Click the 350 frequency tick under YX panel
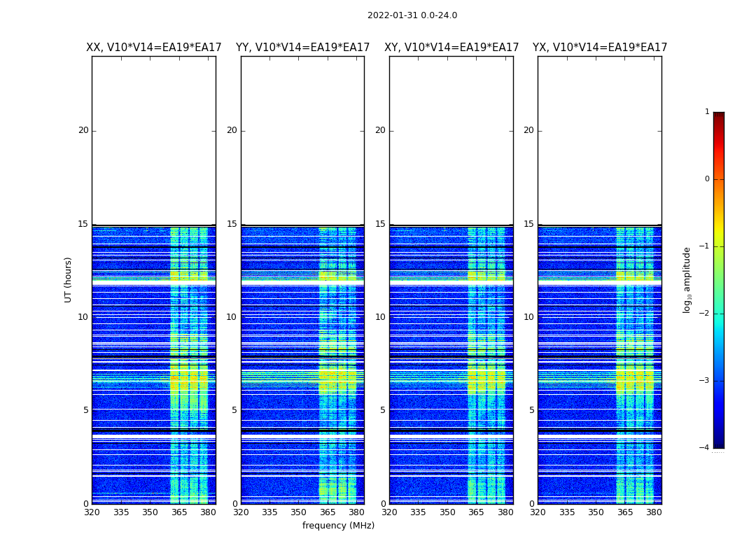The image size is (735, 560). pos(596,512)
